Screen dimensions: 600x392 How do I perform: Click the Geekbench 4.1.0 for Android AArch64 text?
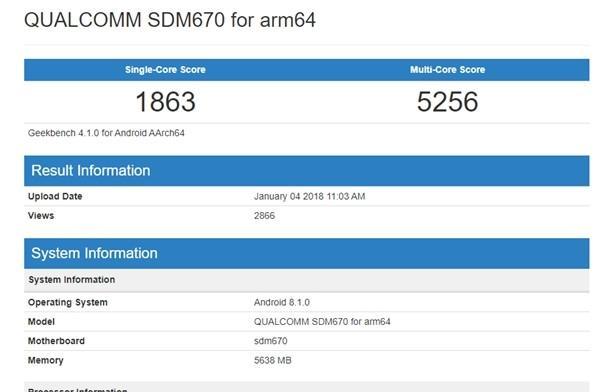click(x=106, y=133)
